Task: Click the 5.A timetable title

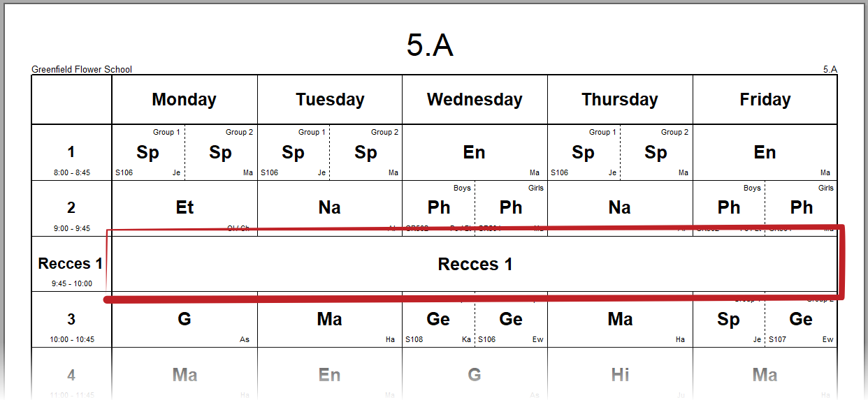Action: click(430, 46)
